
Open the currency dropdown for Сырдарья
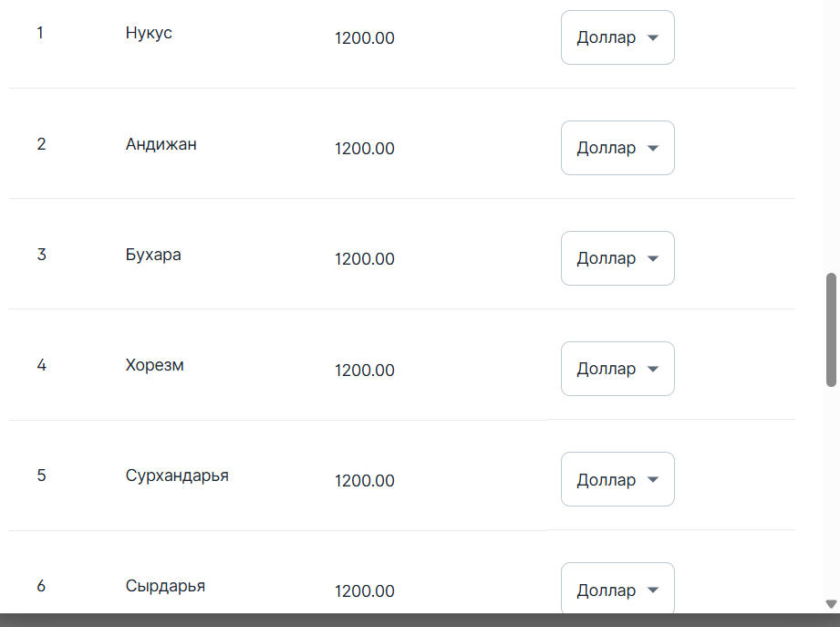[617, 588]
